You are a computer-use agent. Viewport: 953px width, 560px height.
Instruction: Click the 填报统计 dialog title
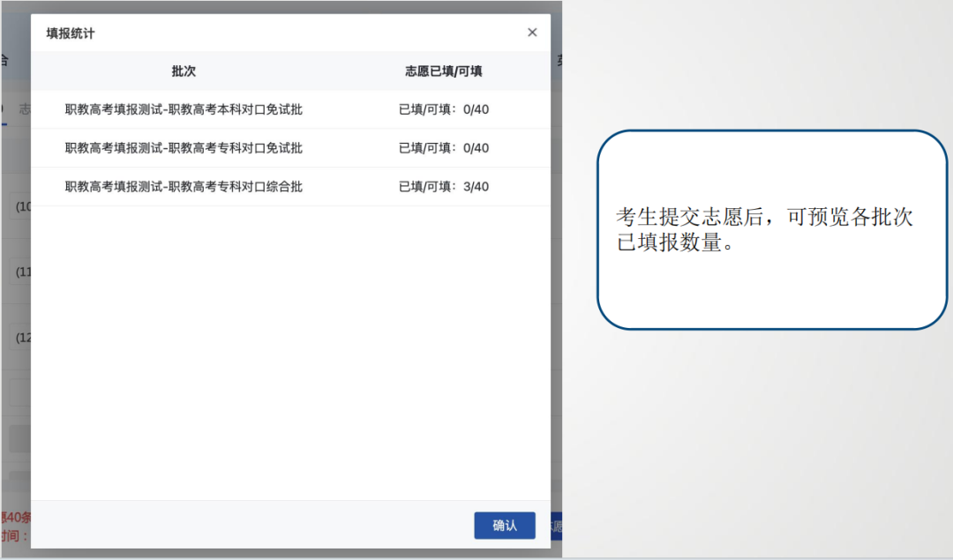click(71, 34)
